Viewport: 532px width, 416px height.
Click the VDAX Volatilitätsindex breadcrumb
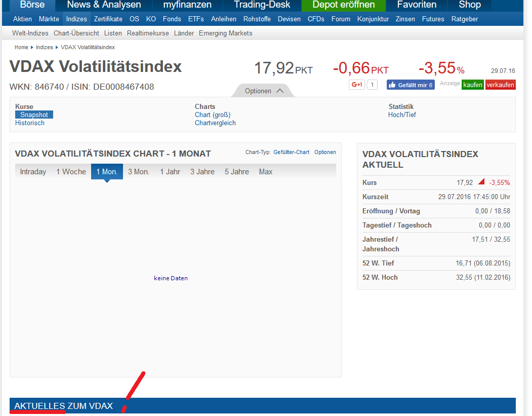pos(88,47)
